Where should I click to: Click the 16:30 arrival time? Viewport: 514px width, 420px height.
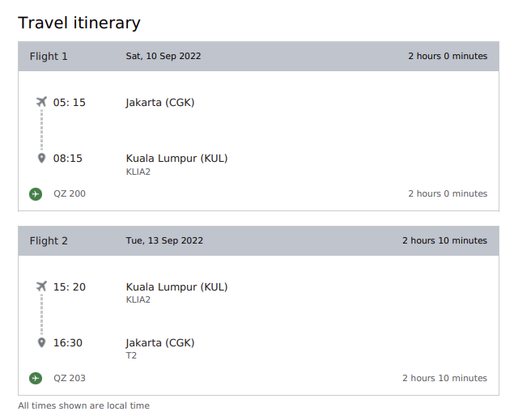[68, 343]
